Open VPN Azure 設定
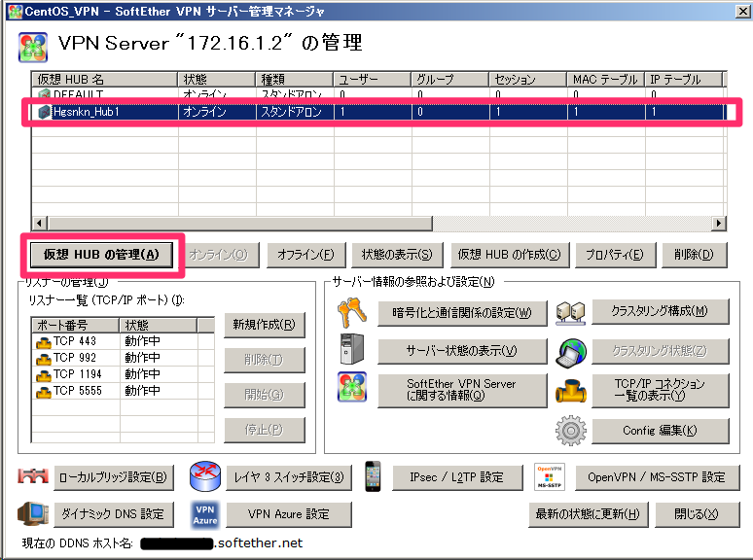The image size is (753, 560). (289, 514)
